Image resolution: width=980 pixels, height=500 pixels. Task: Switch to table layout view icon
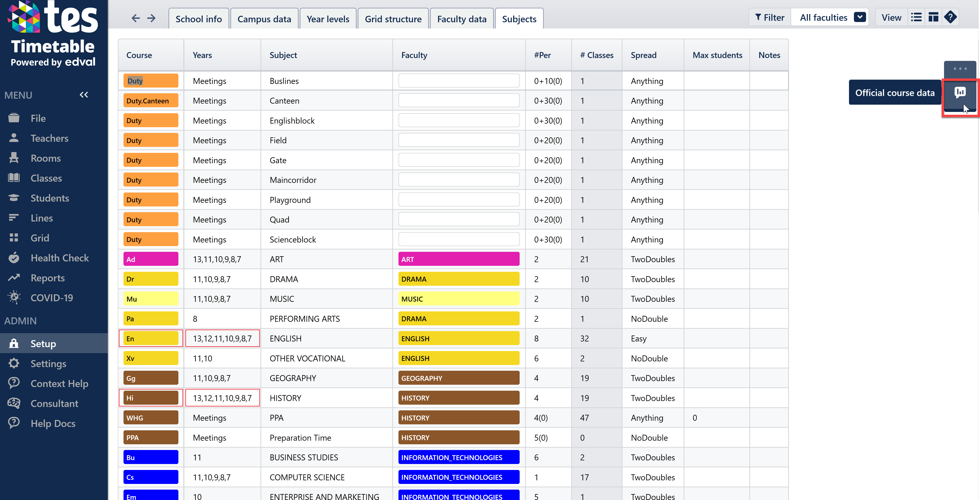click(x=933, y=18)
